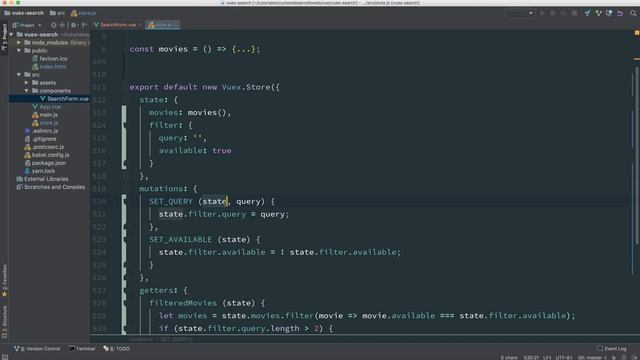Screen dimensions: 640x360
Task: Click the favicon.ico file in project tree
Action: [x=50, y=59]
